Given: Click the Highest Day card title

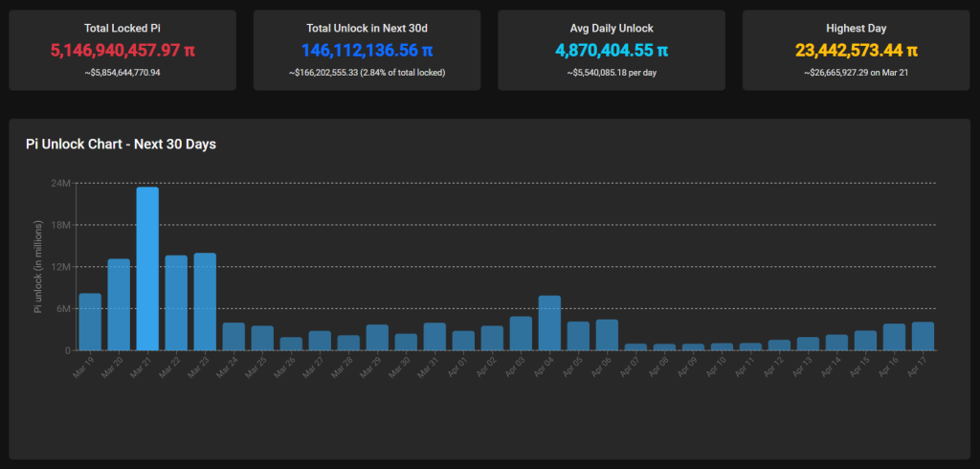Looking at the screenshot, I should (856, 28).
